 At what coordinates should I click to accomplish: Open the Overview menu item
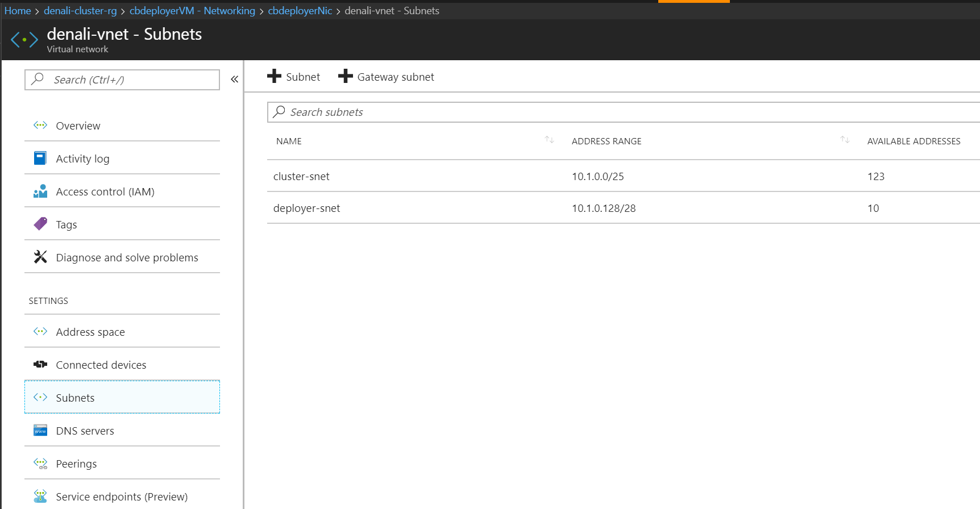(122, 126)
